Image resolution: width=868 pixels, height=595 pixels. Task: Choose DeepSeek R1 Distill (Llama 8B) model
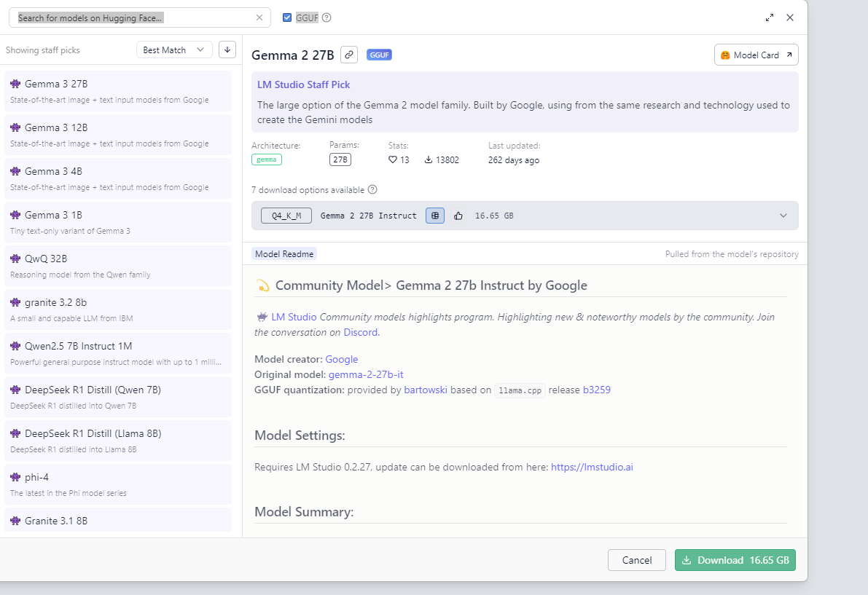(118, 441)
